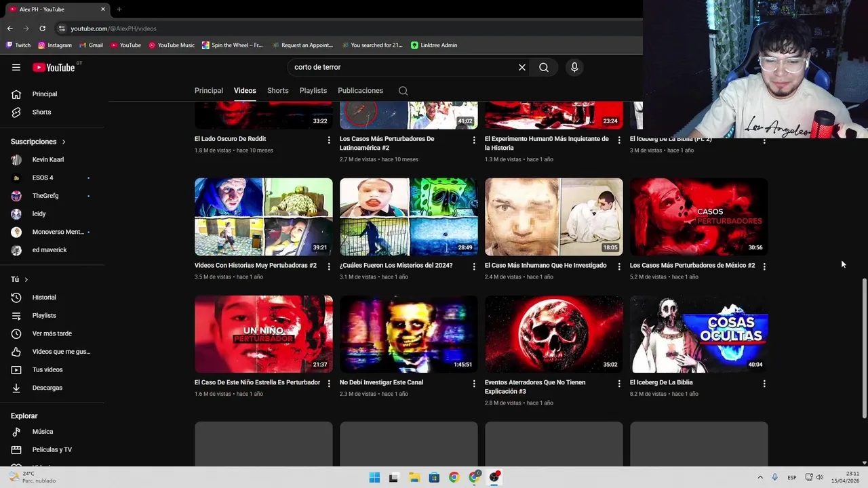The image size is (868, 488).
Task: Play No Debí Investigar Este Canal thumbnail
Action: click(409, 334)
